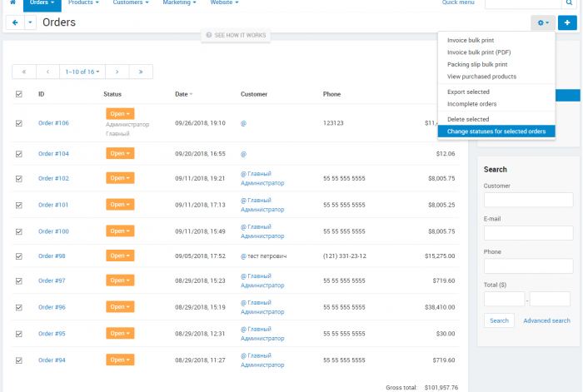This screenshot has height=392, width=583.
Task: Open the Open status dropdown for Order #94
Action: (120, 360)
